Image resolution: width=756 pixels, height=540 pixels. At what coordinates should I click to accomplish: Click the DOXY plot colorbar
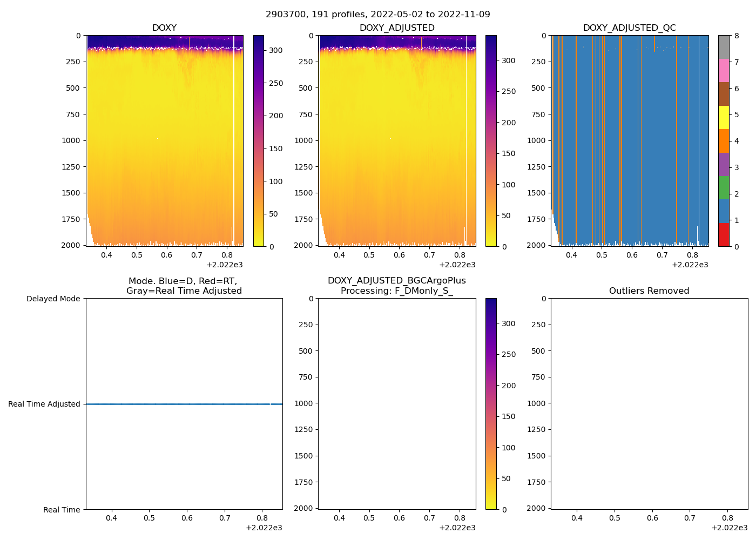[x=259, y=140]
